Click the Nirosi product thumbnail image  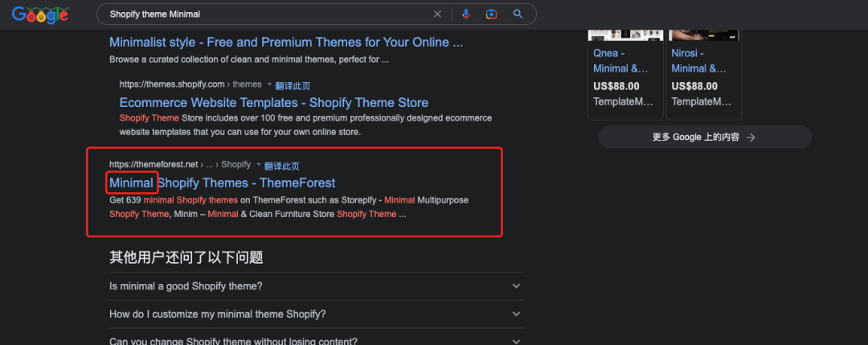coord(703,35)
